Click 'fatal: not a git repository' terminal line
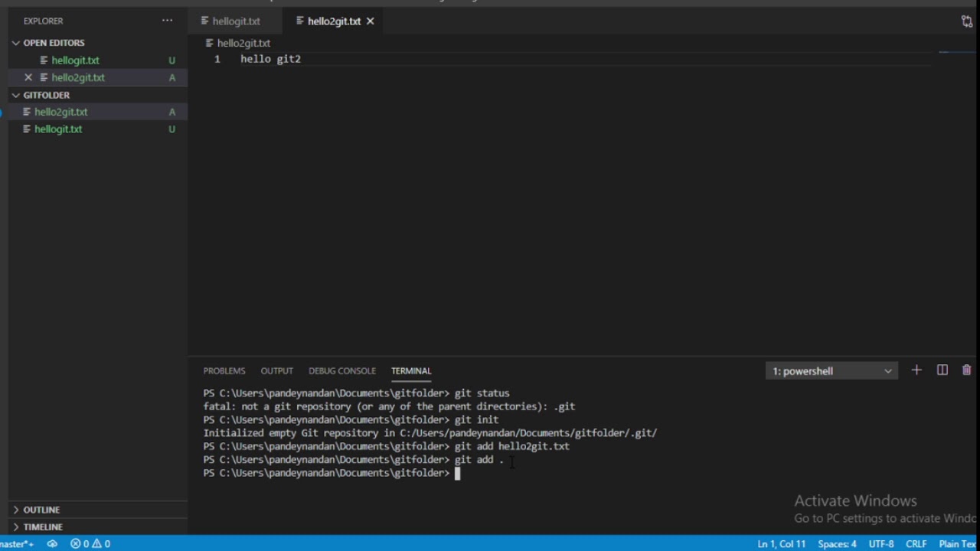The width and height of the screenshot is (980, 551). pyautogui.click(x=389, y=406)
